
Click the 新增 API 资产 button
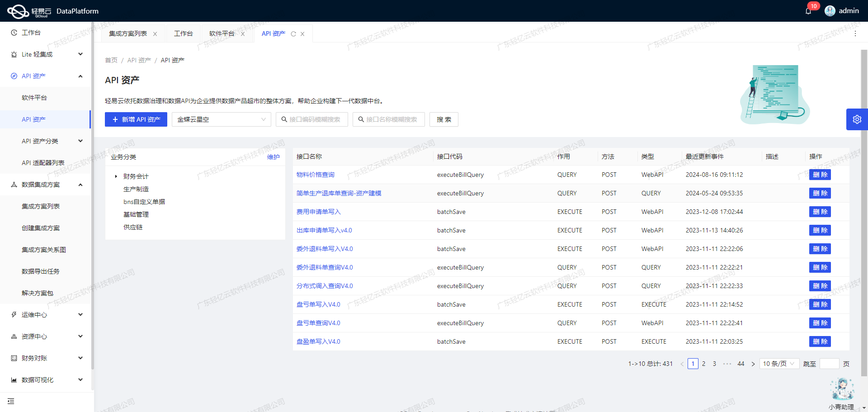[x=136, y=119]
